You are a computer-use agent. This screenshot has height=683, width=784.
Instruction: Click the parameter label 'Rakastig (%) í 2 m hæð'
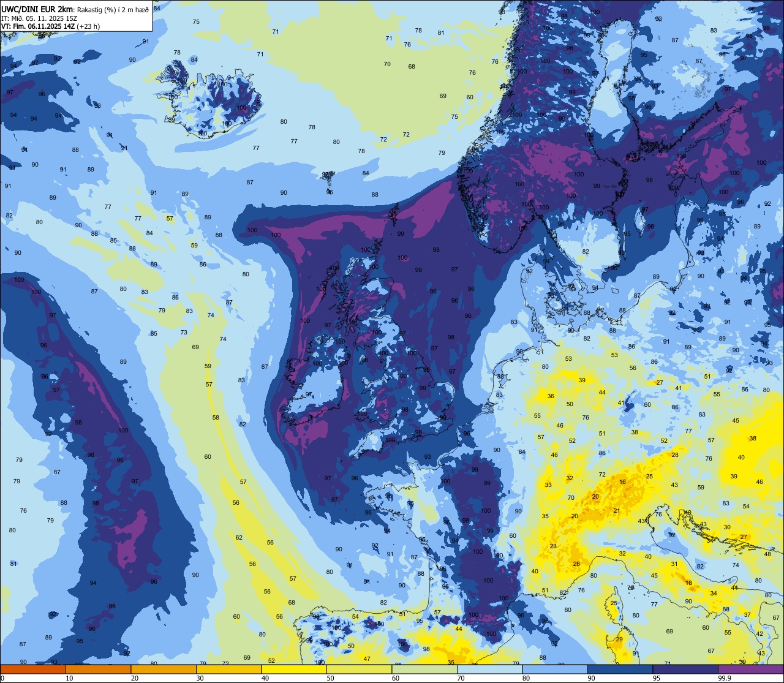[x=113, y=9]
